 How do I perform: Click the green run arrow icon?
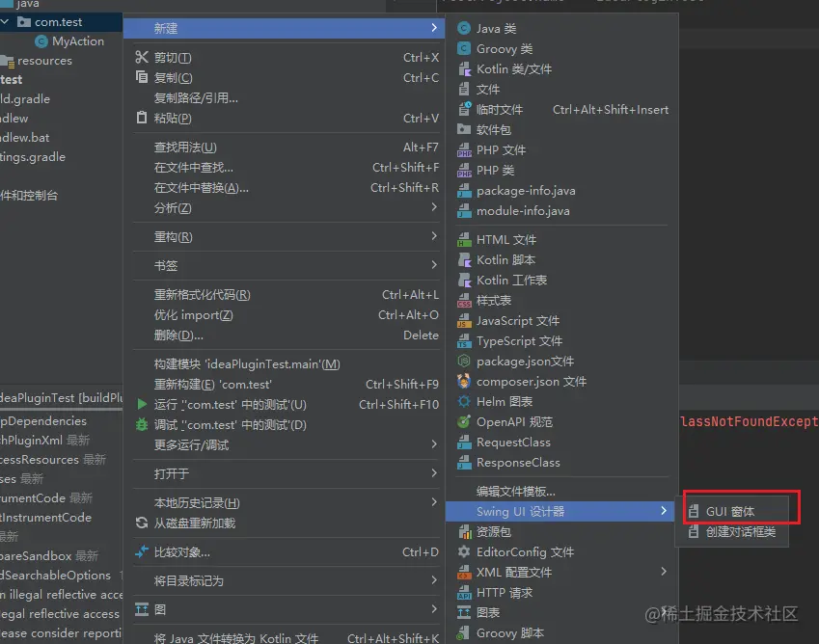[142, 404]
